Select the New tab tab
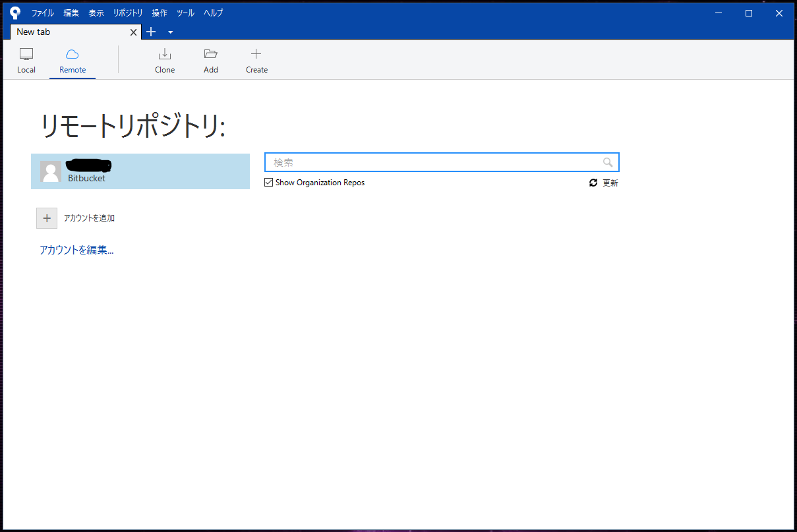 (x=76, y=32)
